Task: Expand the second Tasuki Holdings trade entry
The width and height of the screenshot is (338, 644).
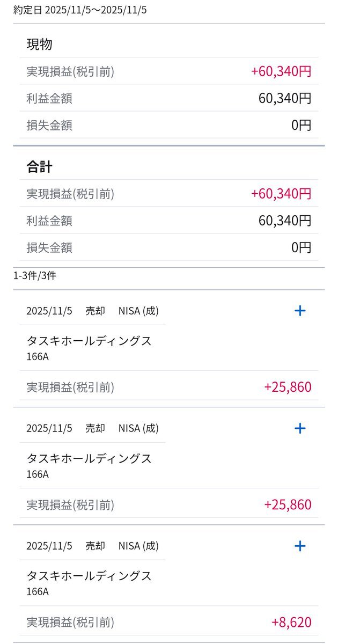Action: click(x=300, y=428)
